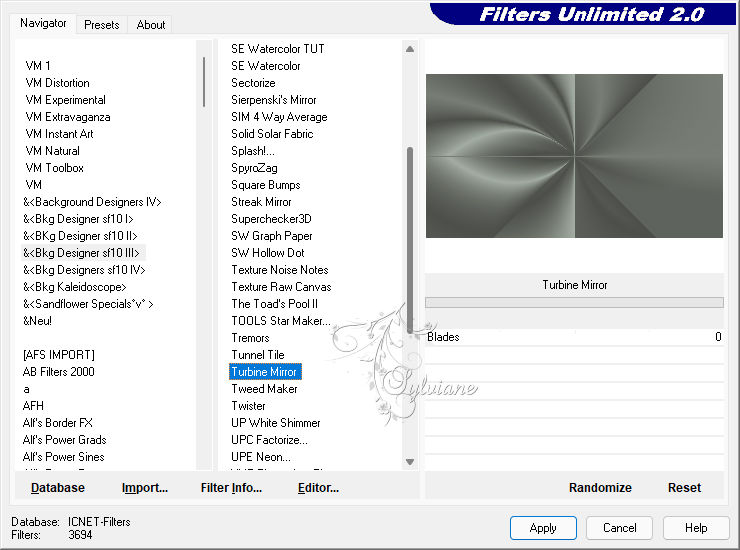Open the About tab

(x=151, y=25)
